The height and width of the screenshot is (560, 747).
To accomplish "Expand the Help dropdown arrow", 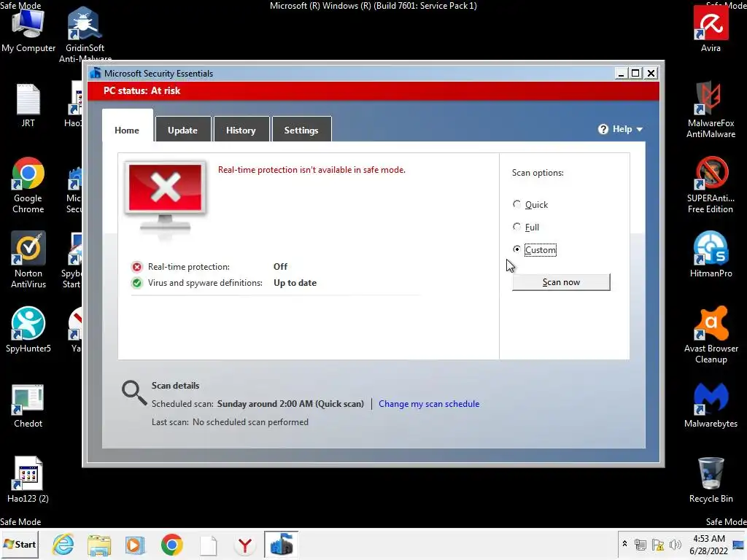I will tap(640, 130).
